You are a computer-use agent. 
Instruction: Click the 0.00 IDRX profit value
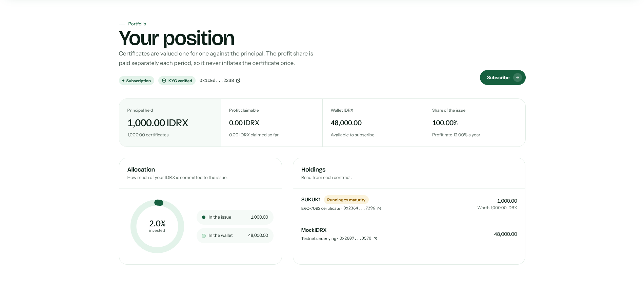[x=244, y=123]
